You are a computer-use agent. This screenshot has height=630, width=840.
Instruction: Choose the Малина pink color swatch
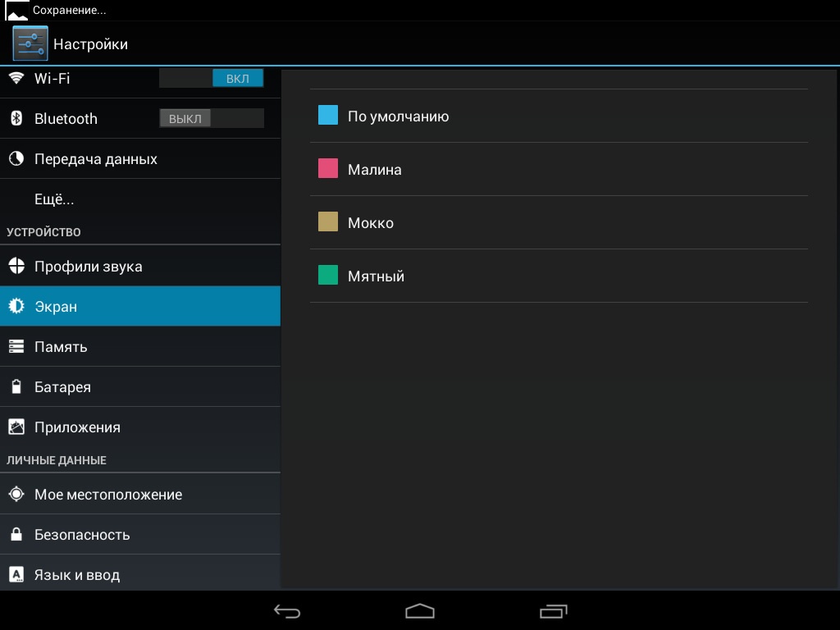click(x=328, y=169)
